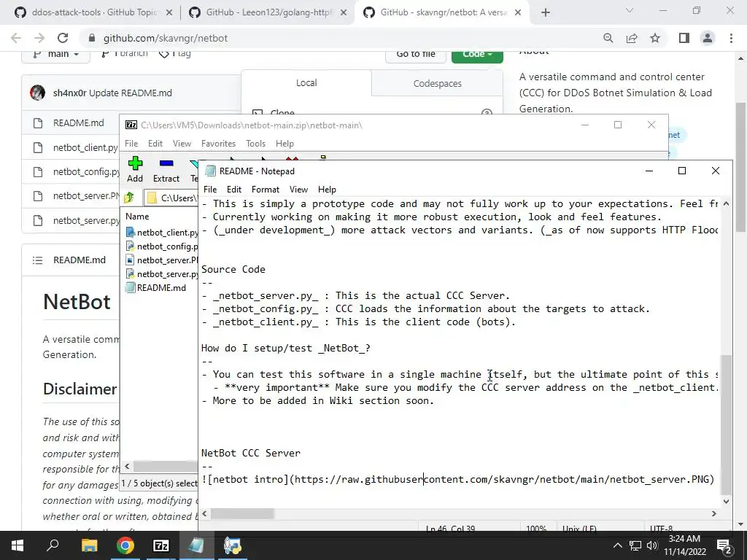
Task: Click the 7-Zip Add toolbar icon
Action: pyautogui.click(x=135, y=163)
